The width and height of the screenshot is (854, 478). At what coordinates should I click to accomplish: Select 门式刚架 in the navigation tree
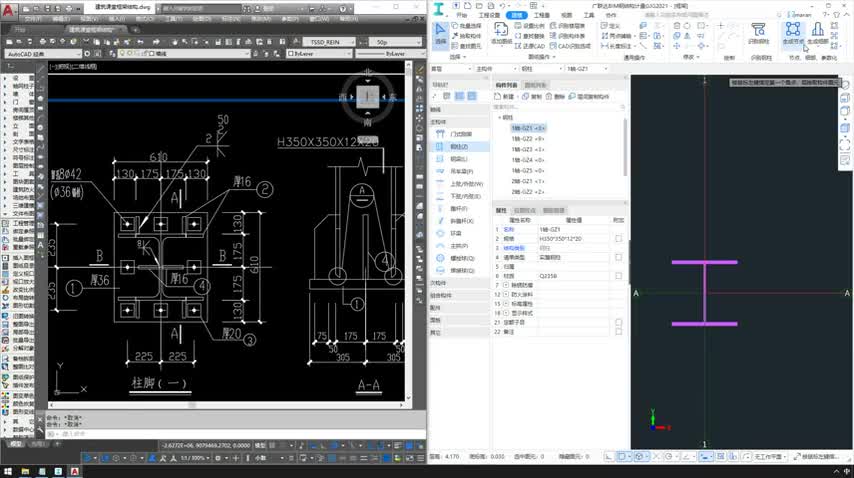(x=461, y=134)
